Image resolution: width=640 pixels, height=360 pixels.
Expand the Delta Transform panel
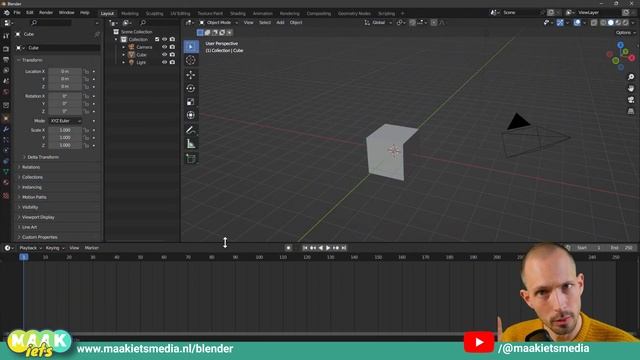click(43, 157)
